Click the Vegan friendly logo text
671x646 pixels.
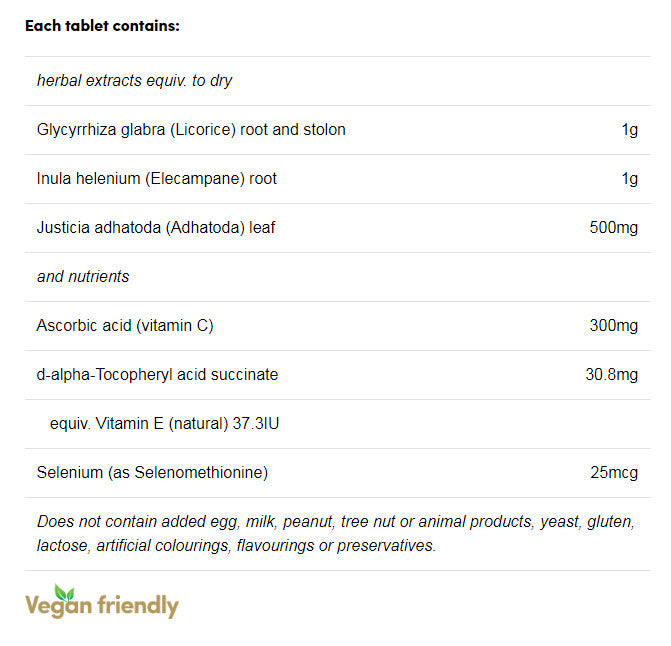coord(102,606)
